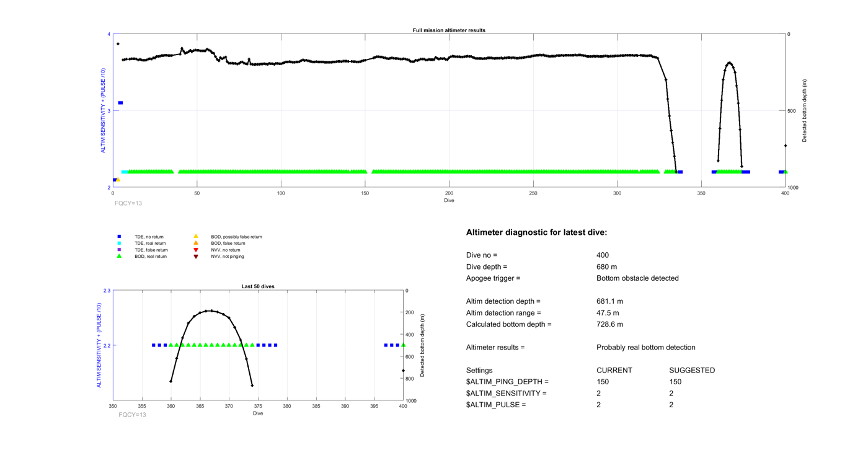The width and height of the screenshot is (868, 450).
Task: Click 'Probably real bottom detection' result
Action: coord(646,347)
